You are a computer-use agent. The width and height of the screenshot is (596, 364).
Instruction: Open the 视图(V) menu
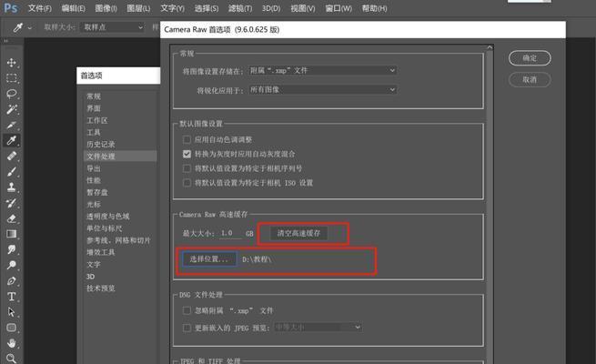tap(303, 8)
